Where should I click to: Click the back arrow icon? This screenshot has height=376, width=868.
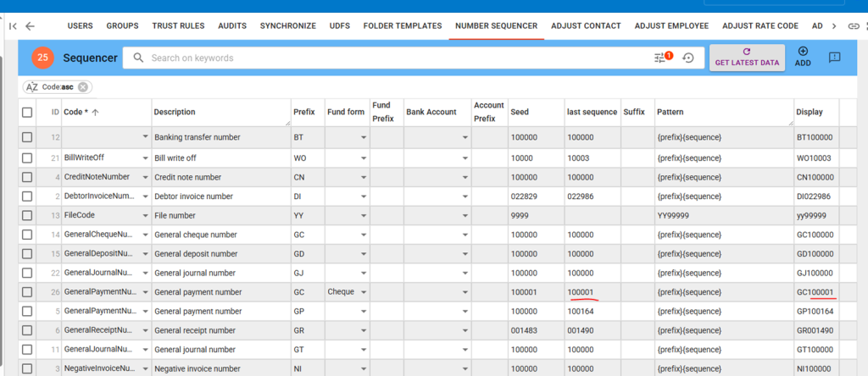tap(31, 25)
